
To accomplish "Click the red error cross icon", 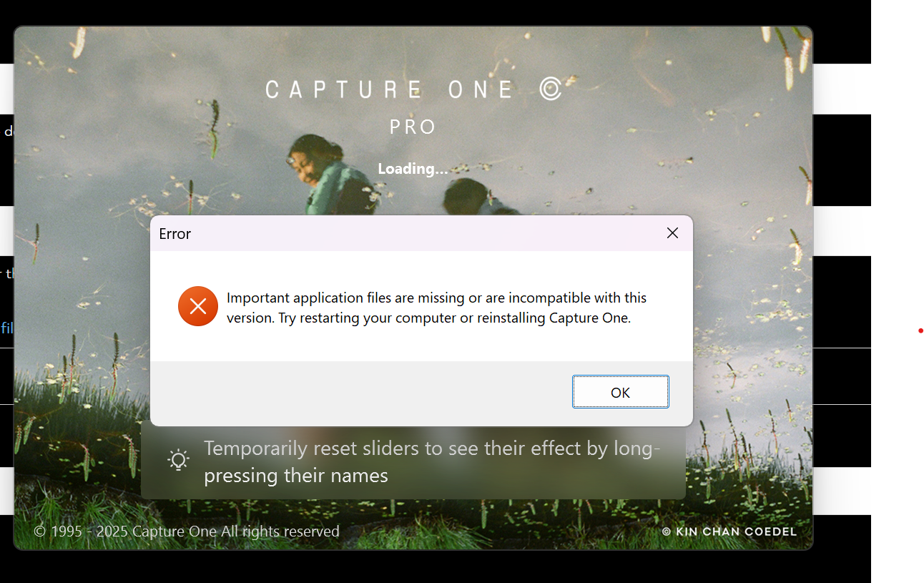I will [x=198, y=306].
